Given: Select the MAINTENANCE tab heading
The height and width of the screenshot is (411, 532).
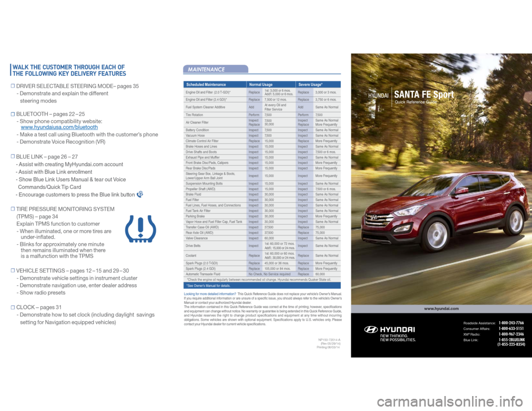Looking at the screenshot, I should (206, 70).
